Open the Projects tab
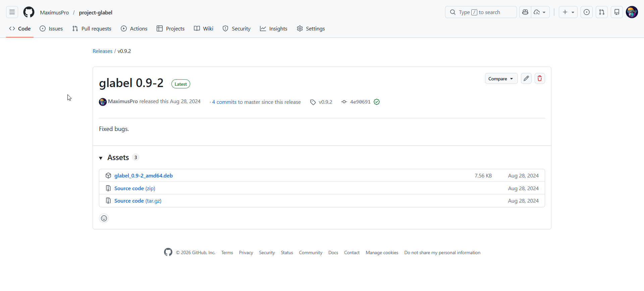The height and width of the screenshot is (291, 644). click(171, 29)
